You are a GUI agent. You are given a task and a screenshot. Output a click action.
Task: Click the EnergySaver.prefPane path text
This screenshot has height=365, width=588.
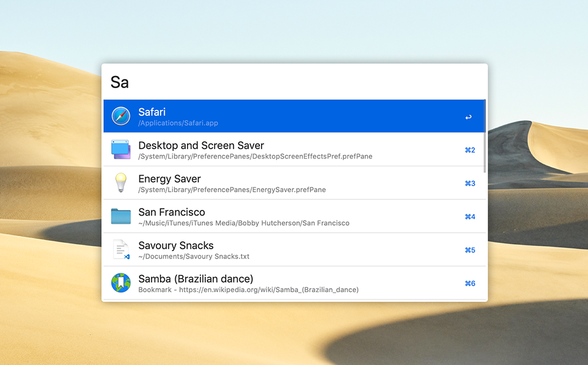(232, 190)
